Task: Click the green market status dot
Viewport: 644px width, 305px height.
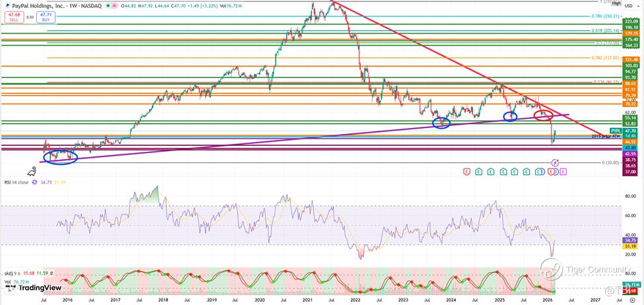Action: tap(108, 6)
